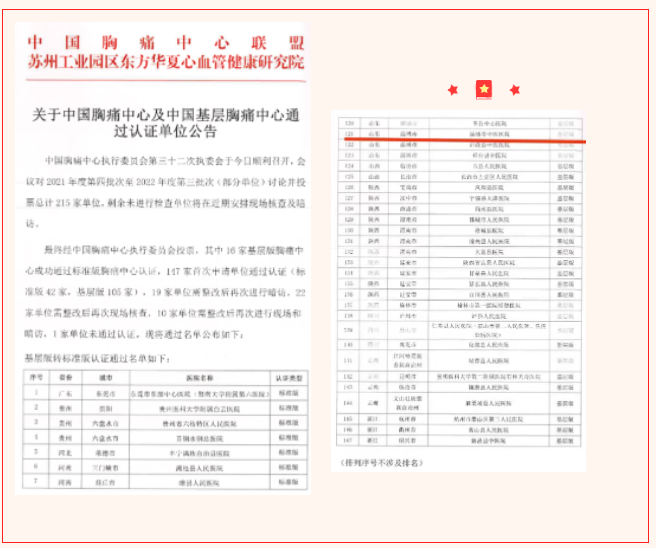The image size is (656, 548).
Task: Click the '六盘水市' cell in row 4
Action: [x=105, y=438]
